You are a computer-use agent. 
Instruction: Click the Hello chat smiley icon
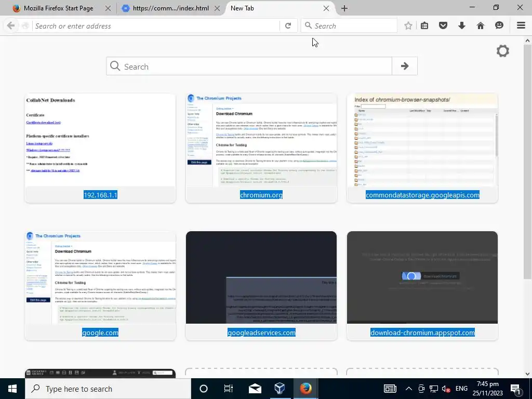499,25
